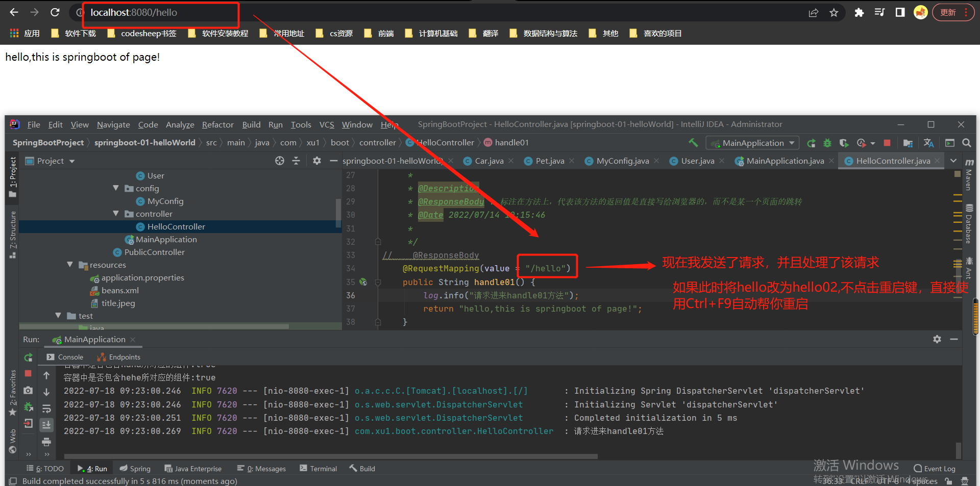Close the User.java editor tab
Image resolution: width=980 pixels, height=486 pixels.
(722, 161)
